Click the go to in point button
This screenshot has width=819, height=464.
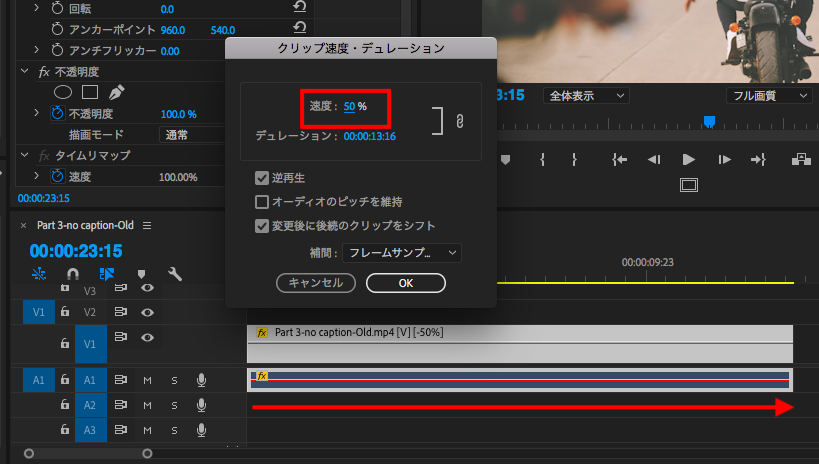(x=620, y=159)
